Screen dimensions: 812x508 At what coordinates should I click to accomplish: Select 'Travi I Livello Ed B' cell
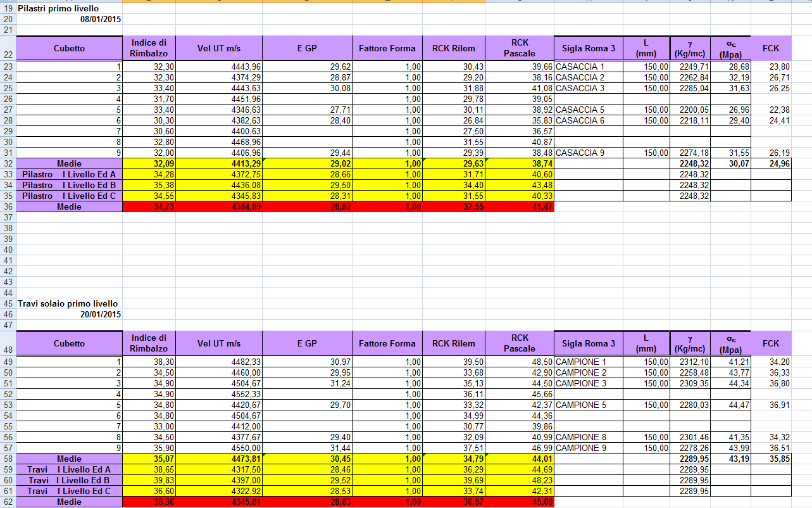click(69, 480)
